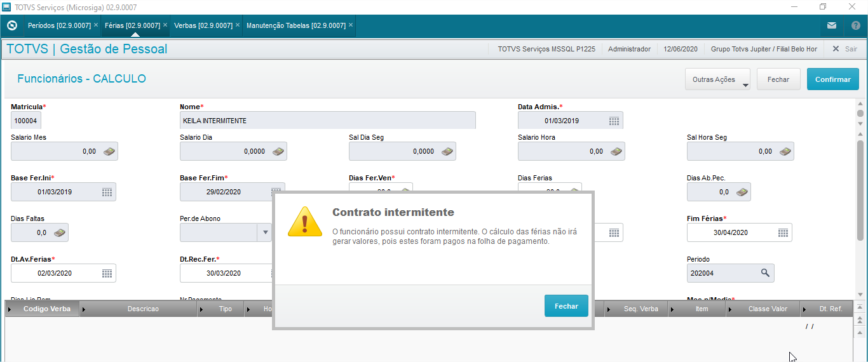Screen dimensions: 868x362
Task: Click the TOTVS home logo icon
Action: click(11, 25)
